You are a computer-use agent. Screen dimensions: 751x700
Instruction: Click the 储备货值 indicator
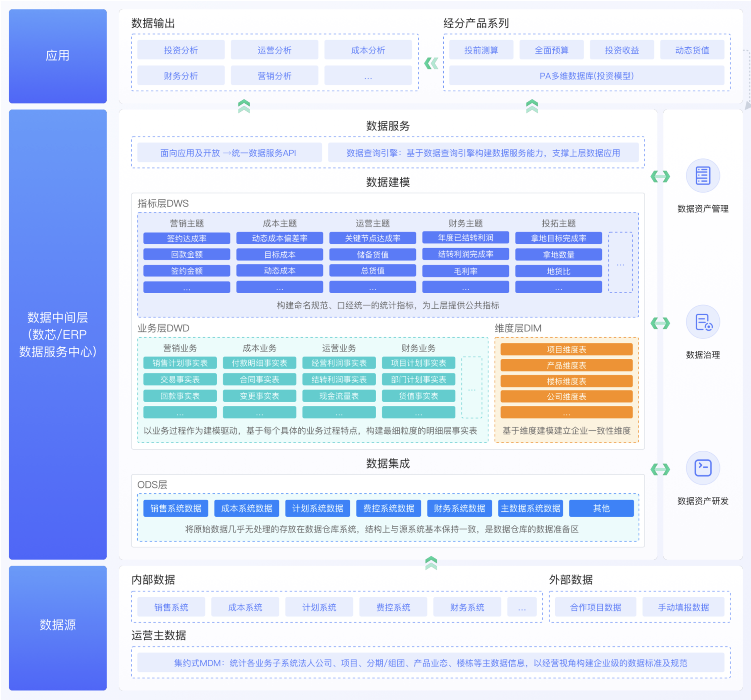(373, 255)
